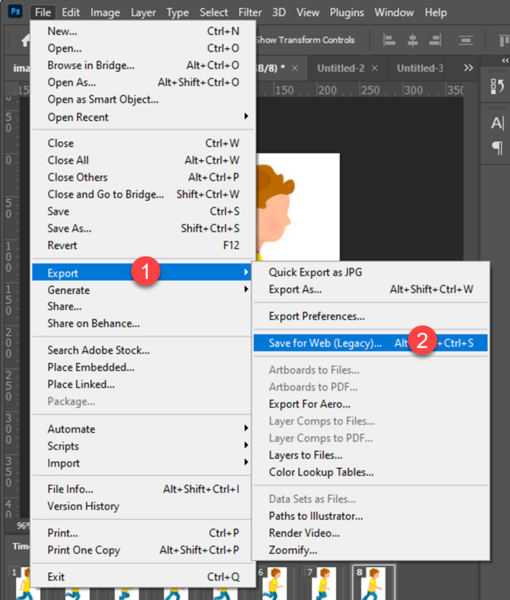Expand the Scripts submenu

[x=142, y=446]
